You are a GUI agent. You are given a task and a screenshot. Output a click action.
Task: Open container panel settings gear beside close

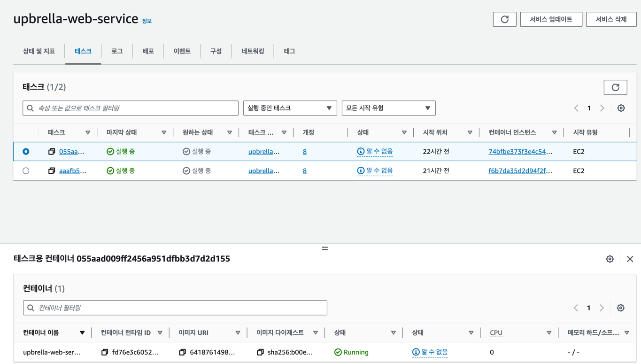(610, 259)
